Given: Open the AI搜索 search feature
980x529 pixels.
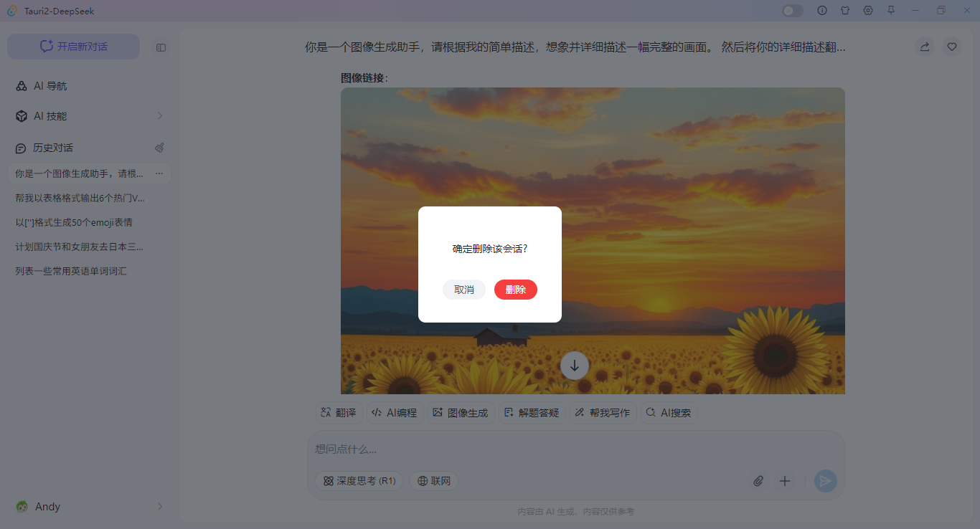Looking at the screenshot, I should coord(669,412).
